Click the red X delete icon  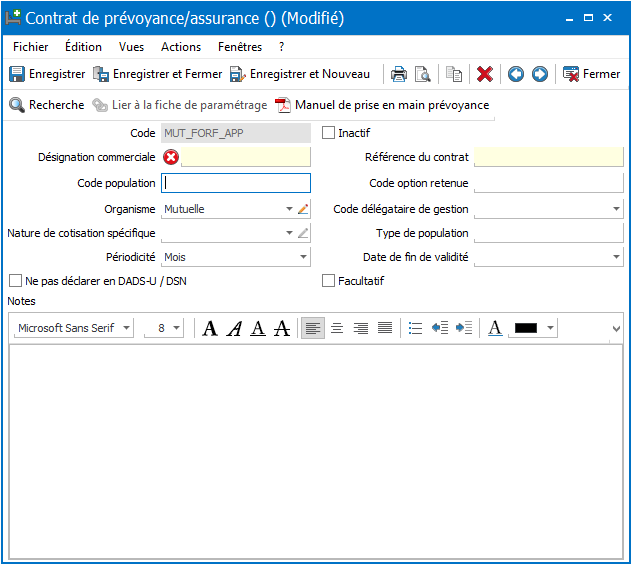(485, 74)
